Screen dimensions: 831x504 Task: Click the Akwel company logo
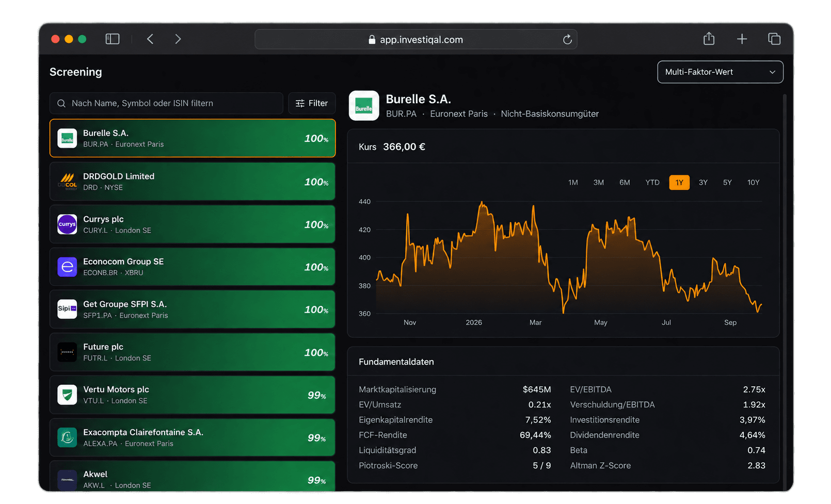pyautogui.click(x=67, y=480)
